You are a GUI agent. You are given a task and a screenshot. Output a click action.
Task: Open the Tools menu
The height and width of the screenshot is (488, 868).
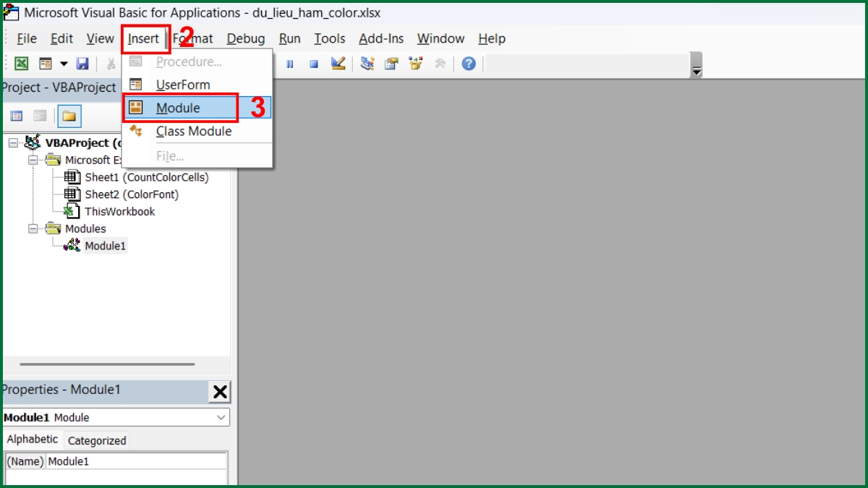329,38
